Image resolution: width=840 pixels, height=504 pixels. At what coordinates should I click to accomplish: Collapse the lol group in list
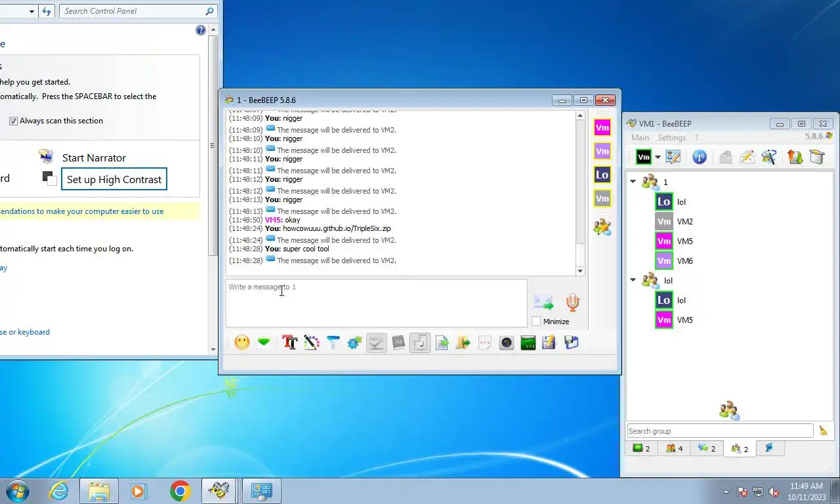[633, 280]
